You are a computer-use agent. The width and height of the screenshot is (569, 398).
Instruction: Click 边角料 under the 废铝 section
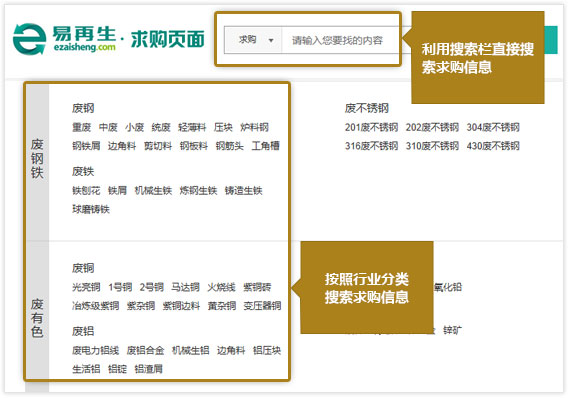click(x=231, y=350)
